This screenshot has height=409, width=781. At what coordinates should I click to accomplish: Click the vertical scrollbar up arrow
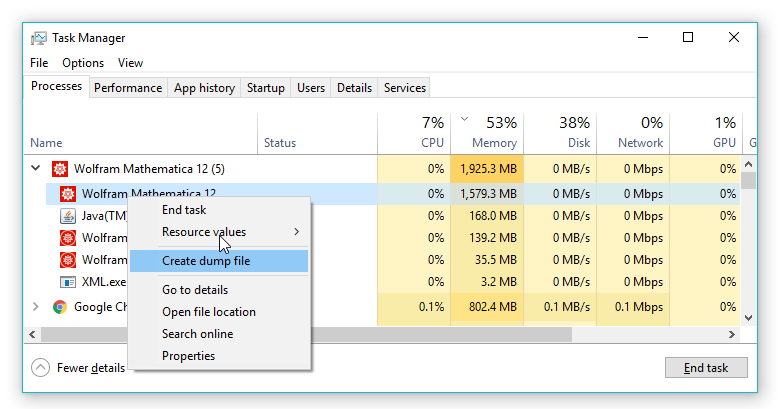[x=748, y=164]
